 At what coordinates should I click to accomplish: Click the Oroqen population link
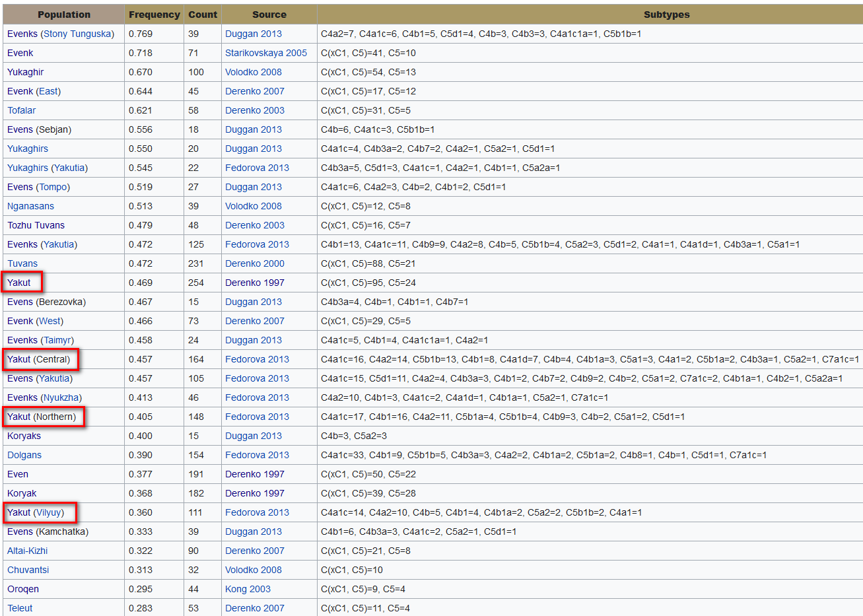pyautogui.click(x=23, y=589)
